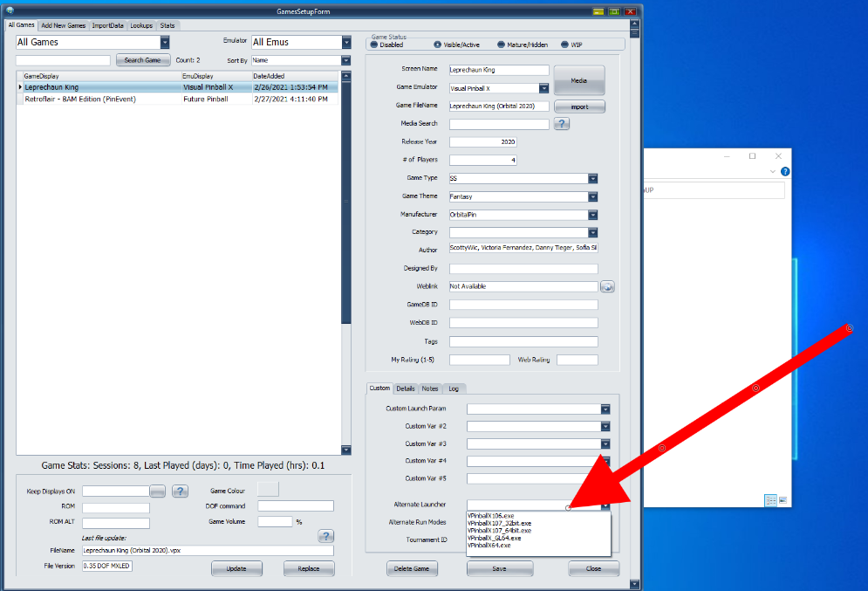Click the help icon next to Keep Displays ON
The height and width of the screenshot is (591, 868).
coord(180,491)
